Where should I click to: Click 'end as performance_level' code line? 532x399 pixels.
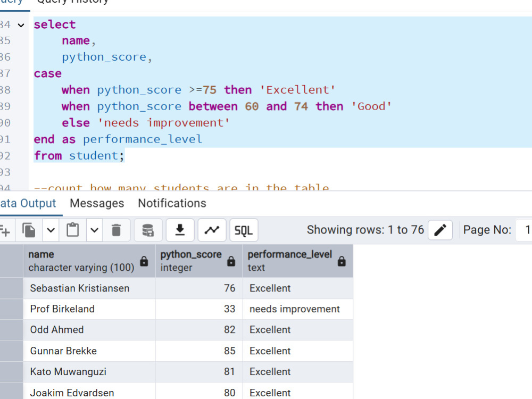pyautogui.click(x=118, y=139)
